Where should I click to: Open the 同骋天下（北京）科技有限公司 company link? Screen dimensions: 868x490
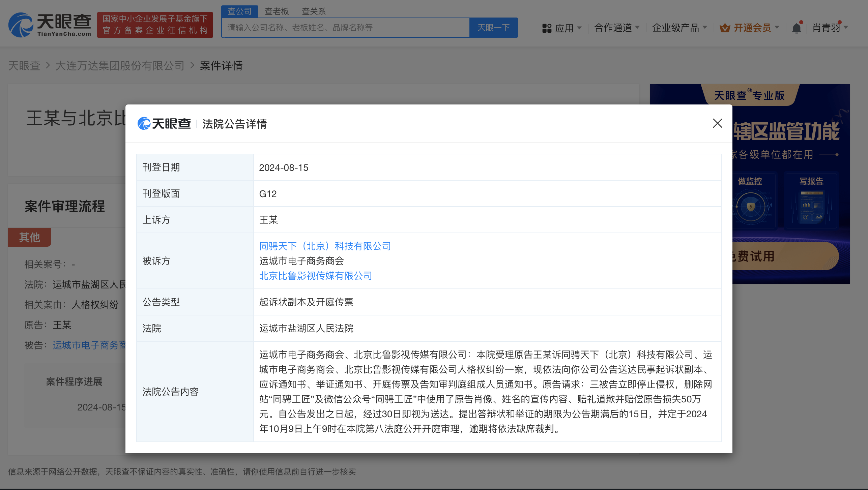coord(325,246)
